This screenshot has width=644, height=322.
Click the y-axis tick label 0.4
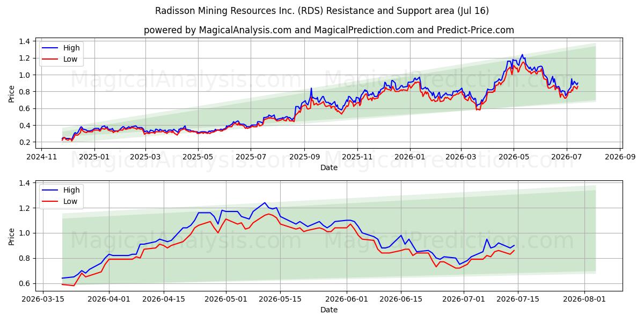[x=24, y=126]
